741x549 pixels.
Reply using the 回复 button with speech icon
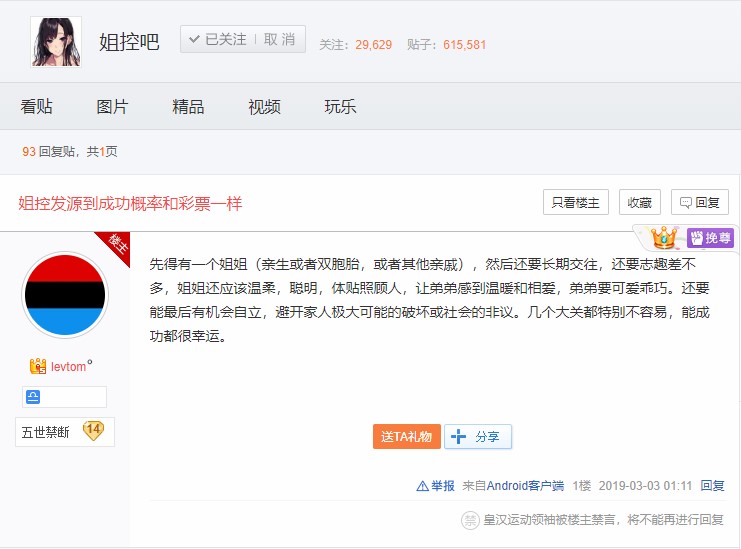(700, 202)
